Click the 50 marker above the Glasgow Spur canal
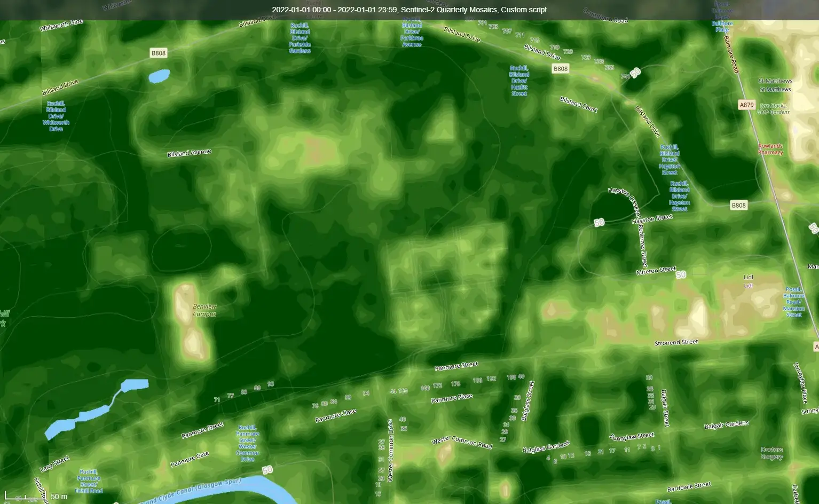 267,470
